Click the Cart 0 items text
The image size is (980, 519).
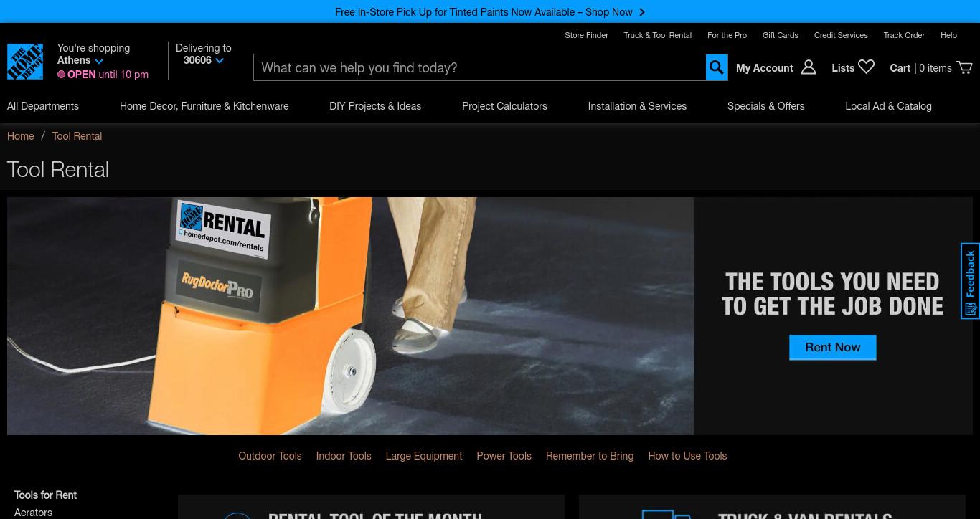coord(920,68)
